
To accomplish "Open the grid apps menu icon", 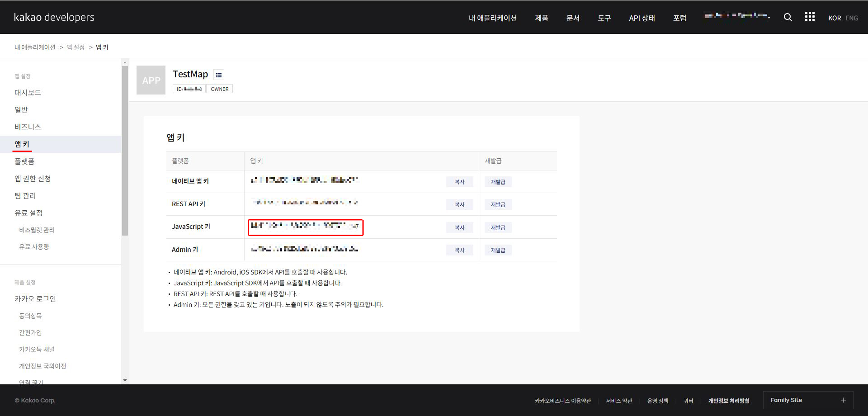I will point(810,17).
